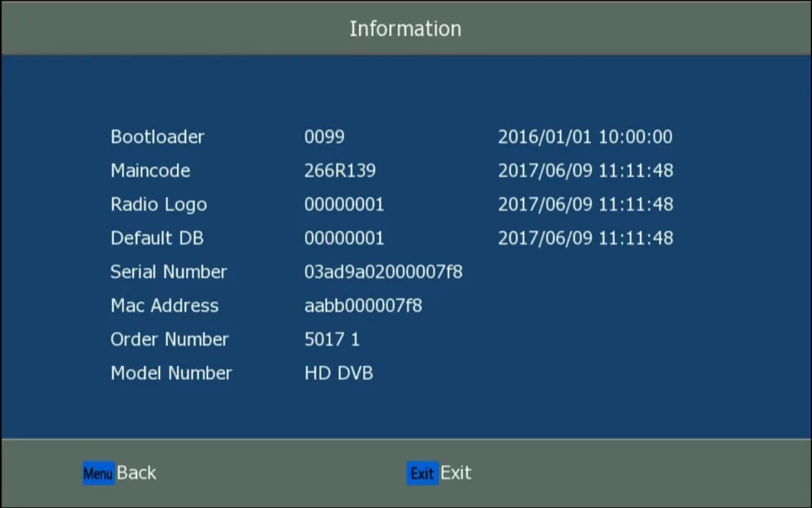Select the Order Number label
This screenshot has height=508, width=812.
170,339
